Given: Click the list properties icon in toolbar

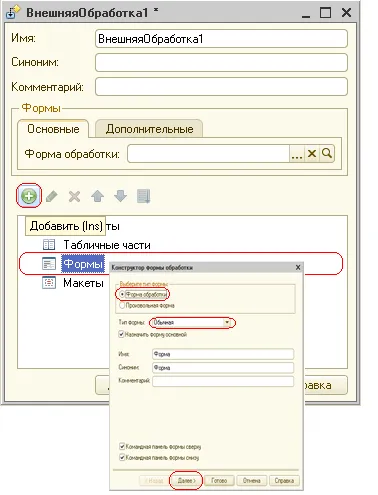Looking at the screenshot, I should click(x=144, y=196).
